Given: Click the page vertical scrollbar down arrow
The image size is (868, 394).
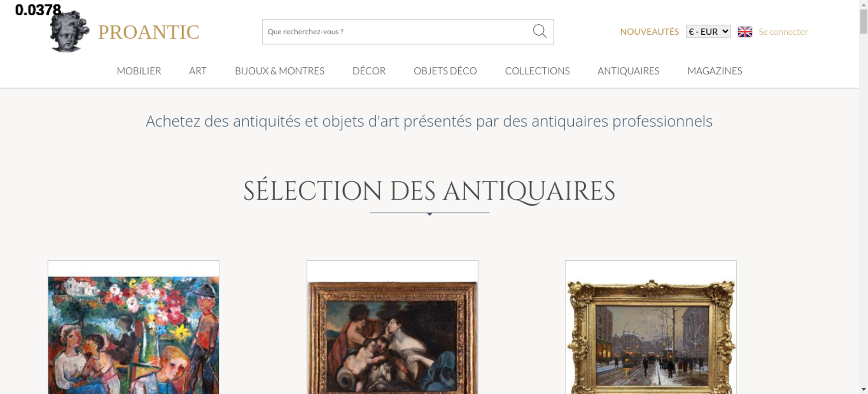Looking at the screenshot, I should tap(864, 389).
